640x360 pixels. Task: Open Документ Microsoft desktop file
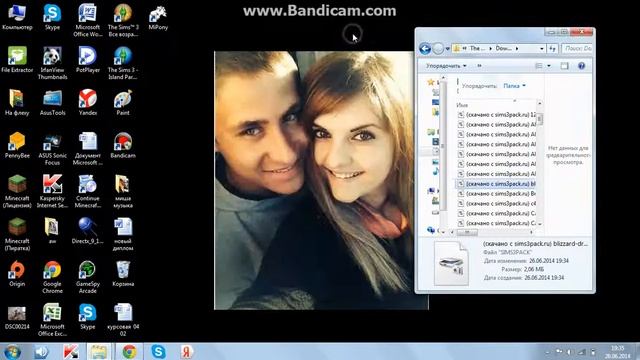(x=87, y=149)
